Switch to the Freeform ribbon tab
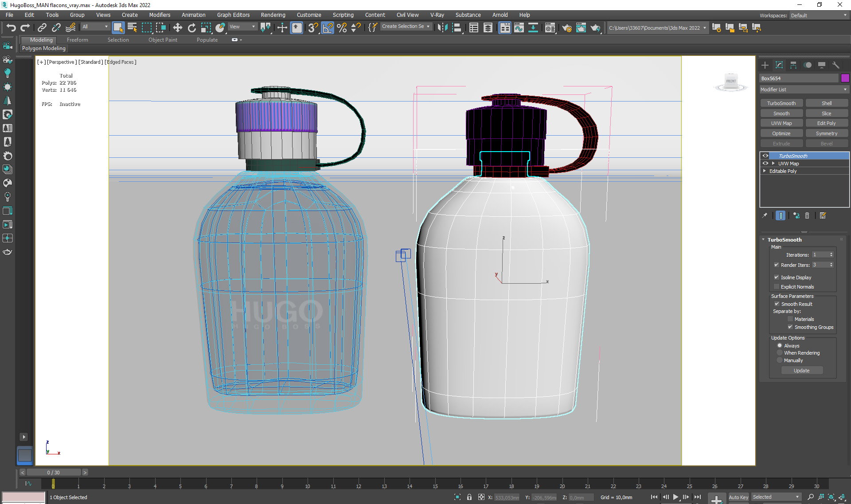 77,40
